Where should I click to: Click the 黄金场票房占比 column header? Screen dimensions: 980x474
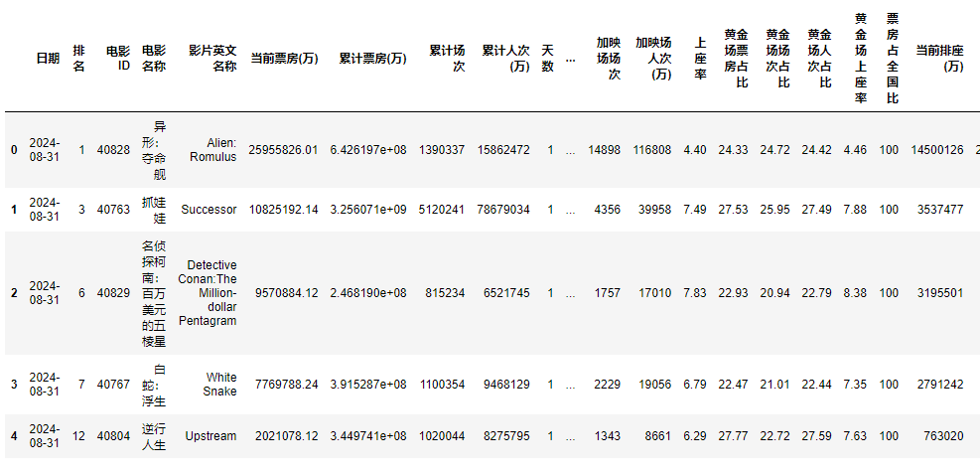coord(737,59)
